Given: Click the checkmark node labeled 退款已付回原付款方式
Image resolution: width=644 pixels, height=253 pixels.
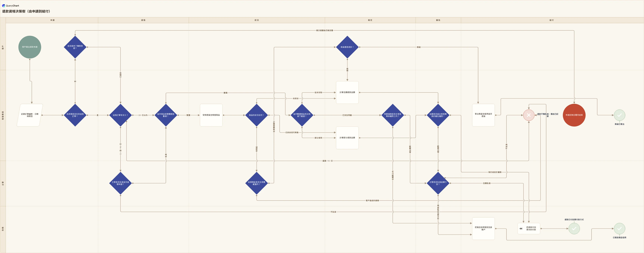Looking at the screenshot, I should tap(574, 229).
